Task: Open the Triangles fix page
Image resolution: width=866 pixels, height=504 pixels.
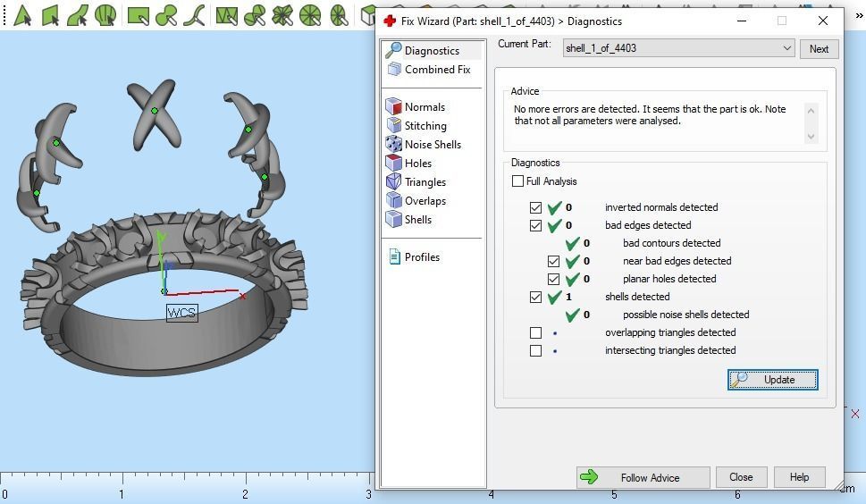Action: 425,181
